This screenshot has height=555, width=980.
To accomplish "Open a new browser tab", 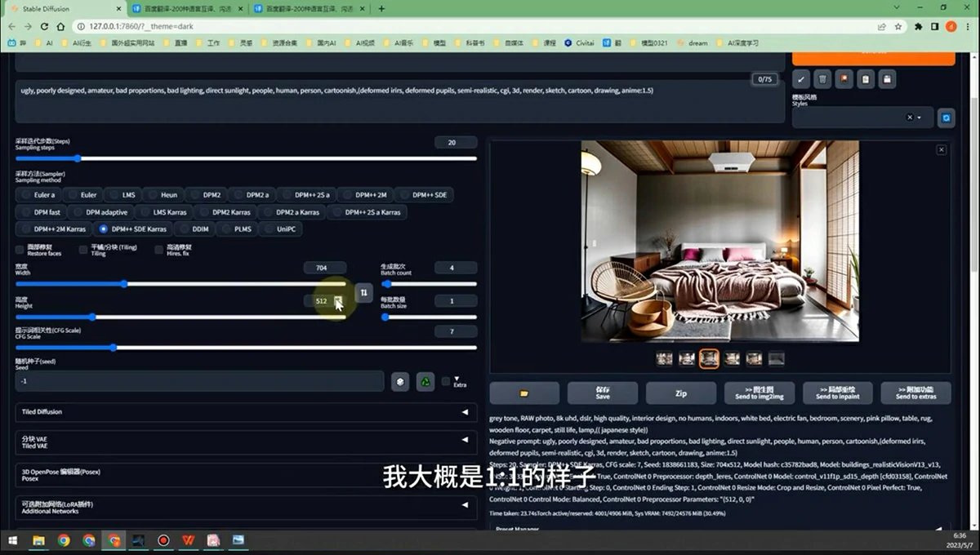I will tap(381, 8).
